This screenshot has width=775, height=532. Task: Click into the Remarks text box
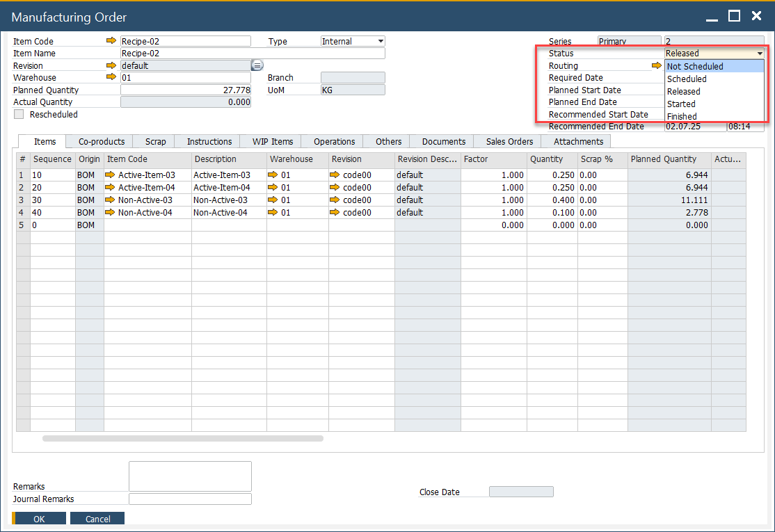190,476
